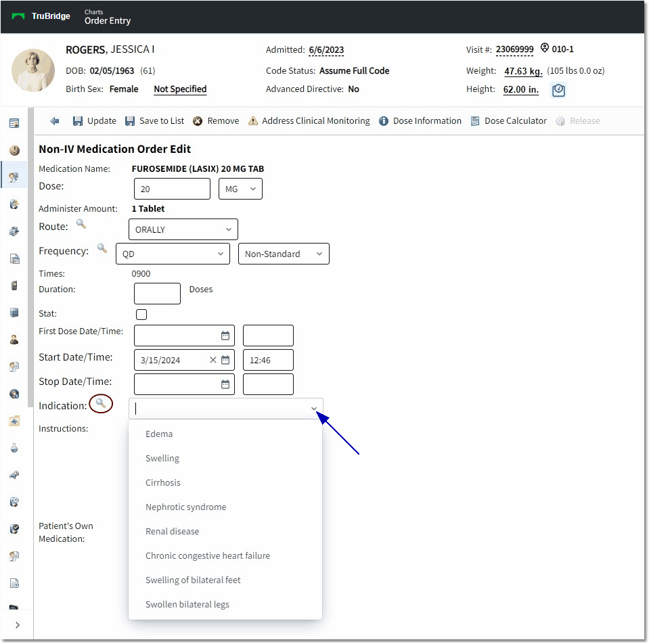Click the height 62.00 in. link
Image resolution: width=649 pixels, height=644 pixels.
(x=520, y=90)
